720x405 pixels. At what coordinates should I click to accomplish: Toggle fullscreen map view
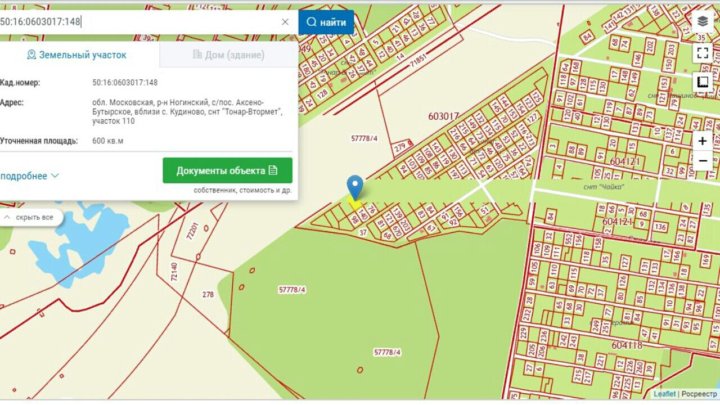pyautogui.click(x=703, y=52)
